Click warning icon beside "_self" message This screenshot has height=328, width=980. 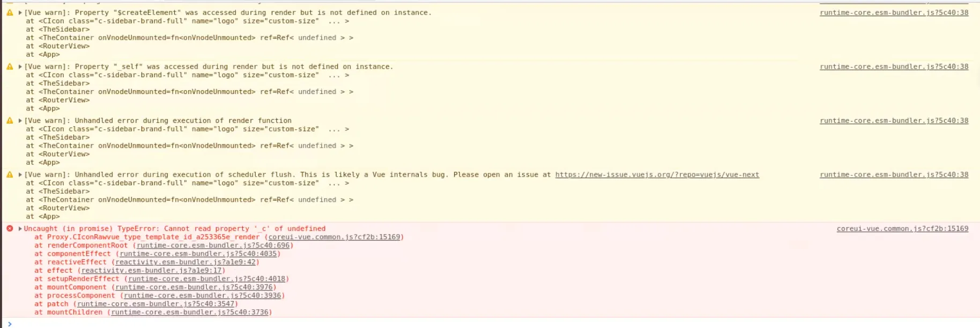[10, 67]
